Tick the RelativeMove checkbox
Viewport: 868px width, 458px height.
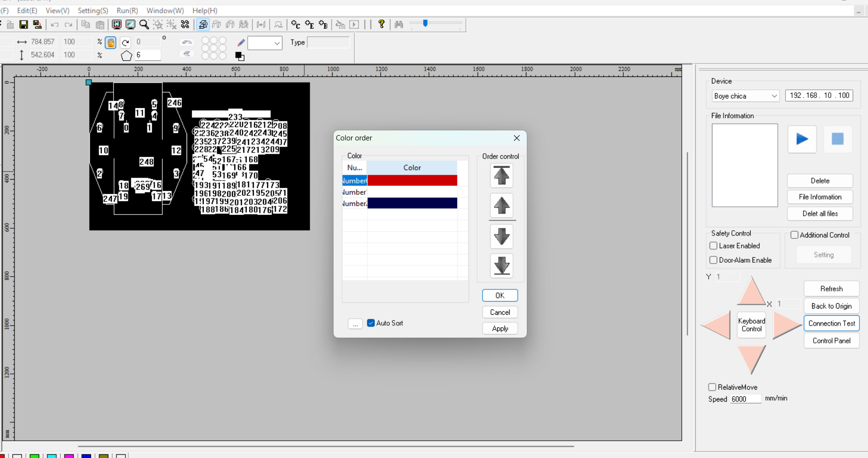[712, 387]
